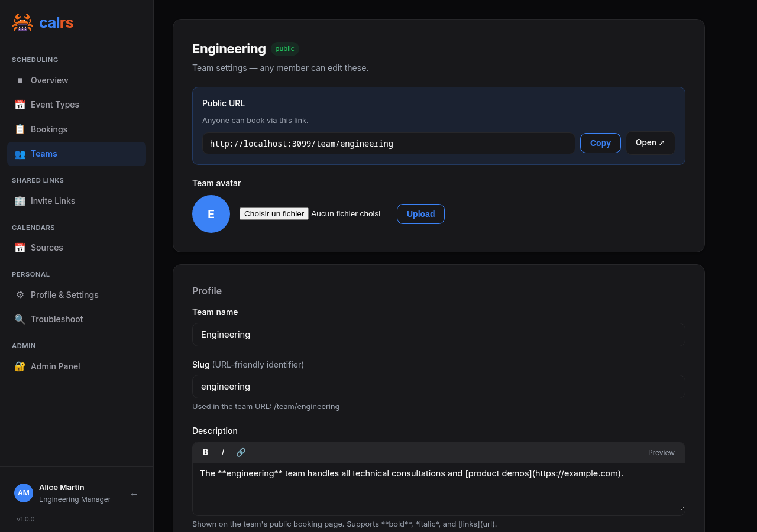Click the Troubleshoot magnifier icon

tap(20, 319)
